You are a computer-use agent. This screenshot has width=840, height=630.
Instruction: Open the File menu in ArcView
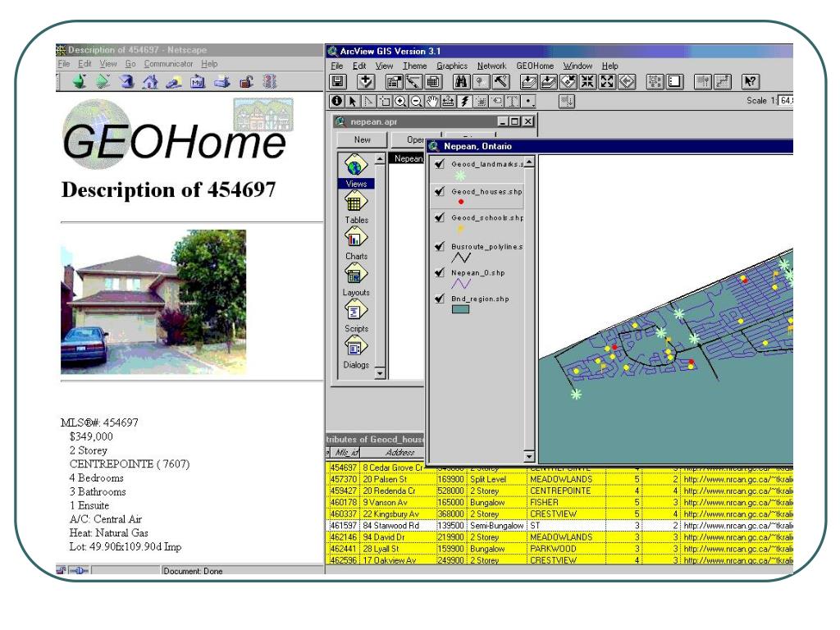tap(336, 66)
